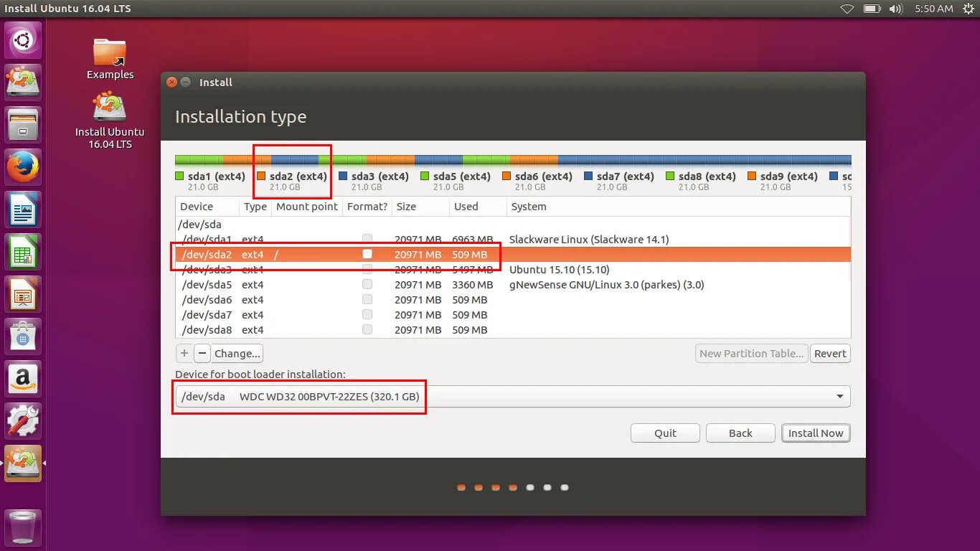The width and height of the screenshot is (980, 551).
Task: Toggle Format checkbox for /dev/sda8
Action: pos(367,329)
